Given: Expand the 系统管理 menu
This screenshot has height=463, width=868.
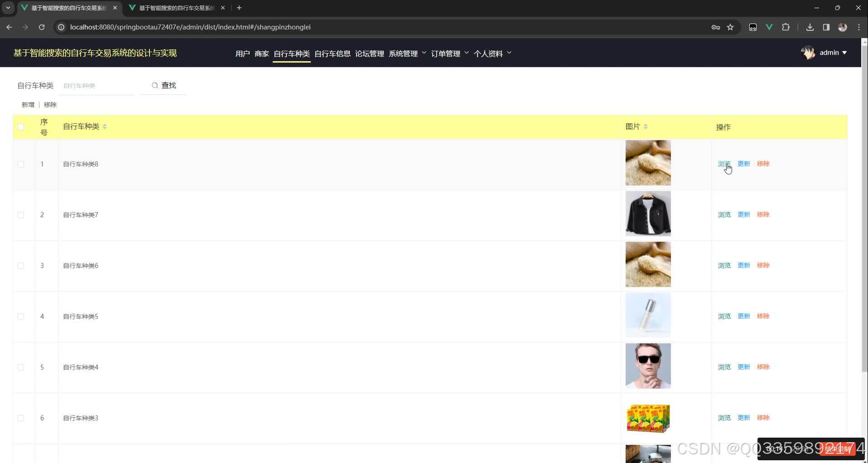Looking at the screenshot, I should point(407,53).
